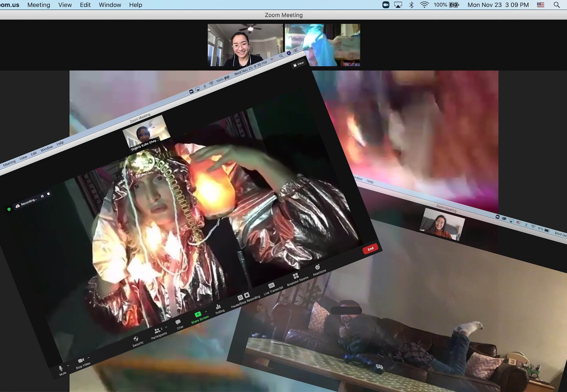The width and height of the screenshot is (567, 392).
Task: Open the zoom.us app menu
Action: click(10, 5)
